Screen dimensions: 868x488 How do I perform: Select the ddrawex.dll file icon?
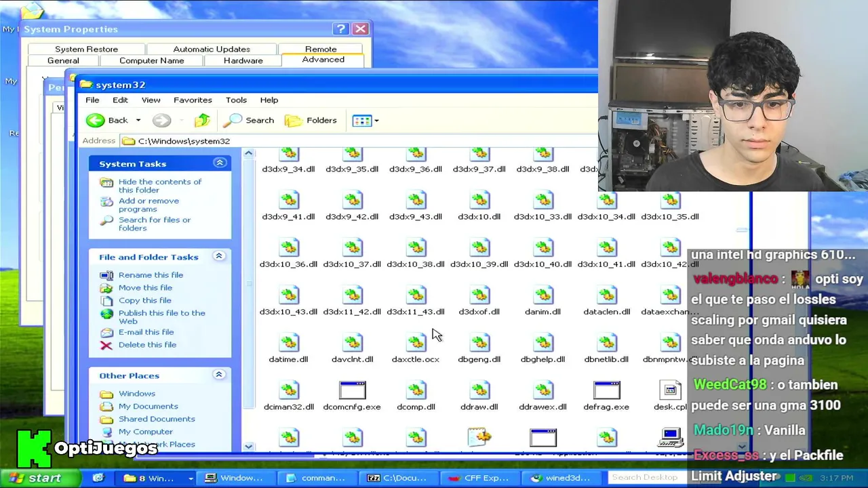point(543,390)
